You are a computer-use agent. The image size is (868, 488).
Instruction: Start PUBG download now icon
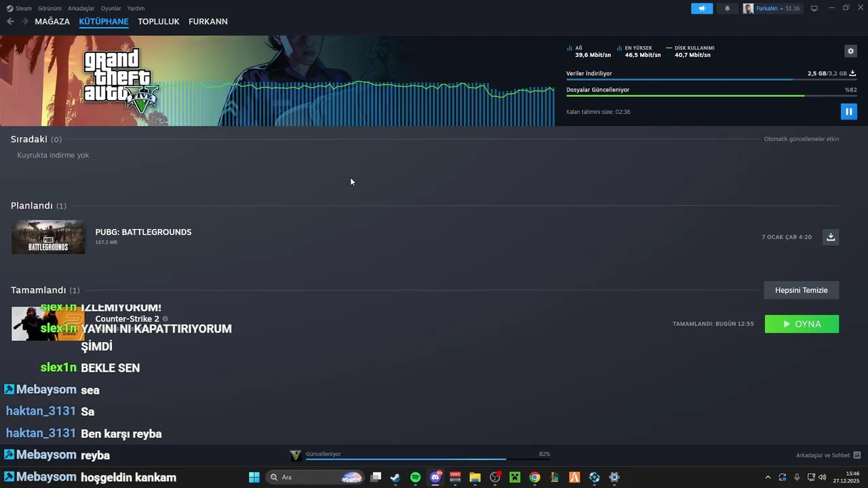pyautogui.click(x=831, y=237)
